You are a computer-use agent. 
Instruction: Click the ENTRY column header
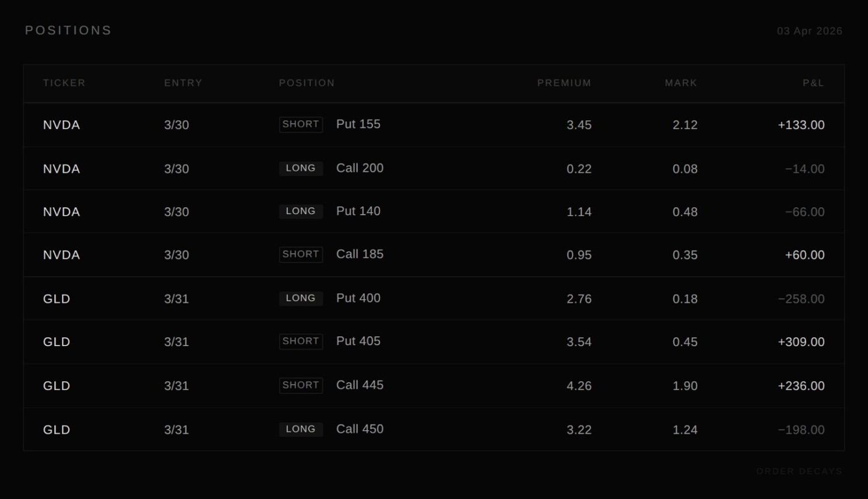coord(183,83)
